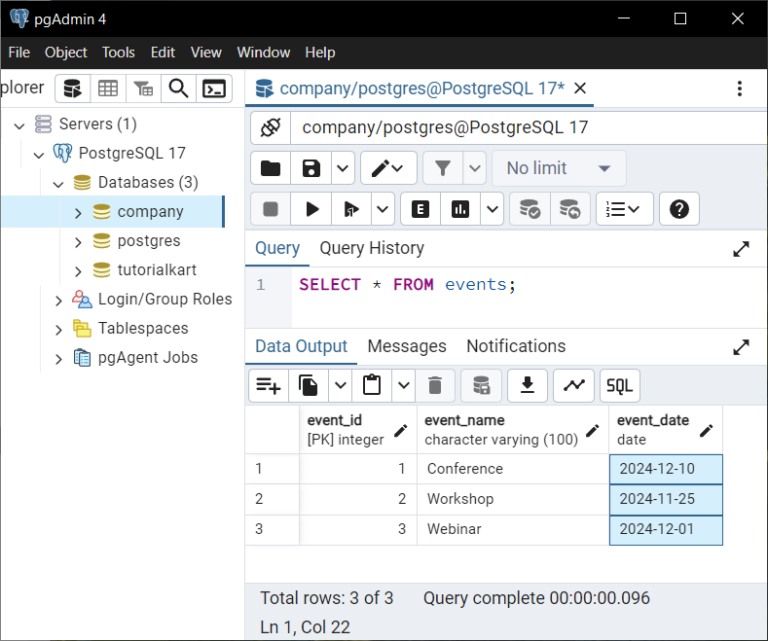Open the three-dot panel options menu
Screen dimensions: 768x641
pyautogui.click(x=740, y=89)
